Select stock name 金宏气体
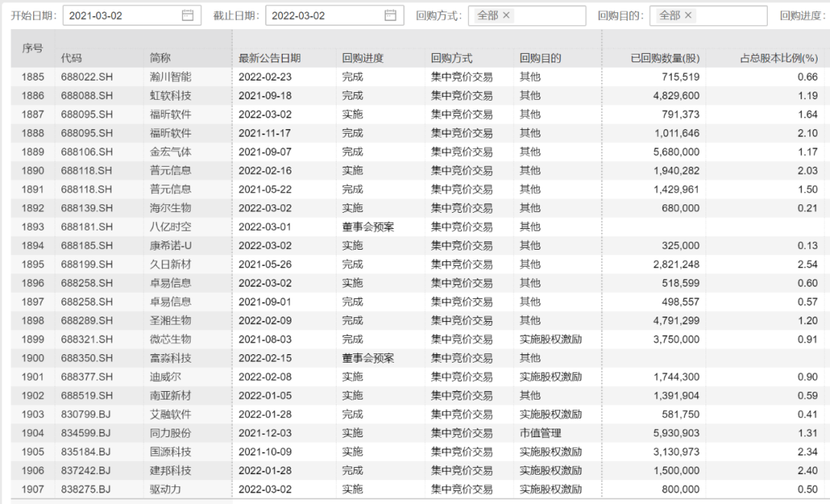 pyautogui.click(x=171, y=152)
